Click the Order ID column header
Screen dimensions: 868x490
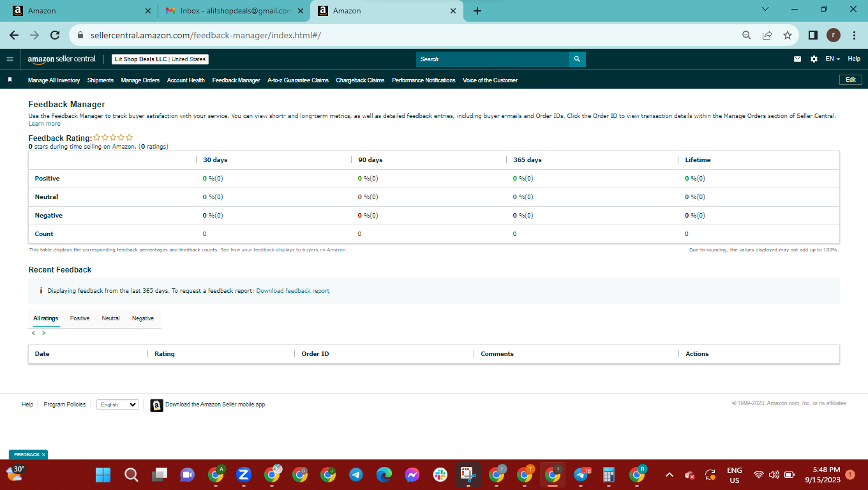click(x=315, y=354)
